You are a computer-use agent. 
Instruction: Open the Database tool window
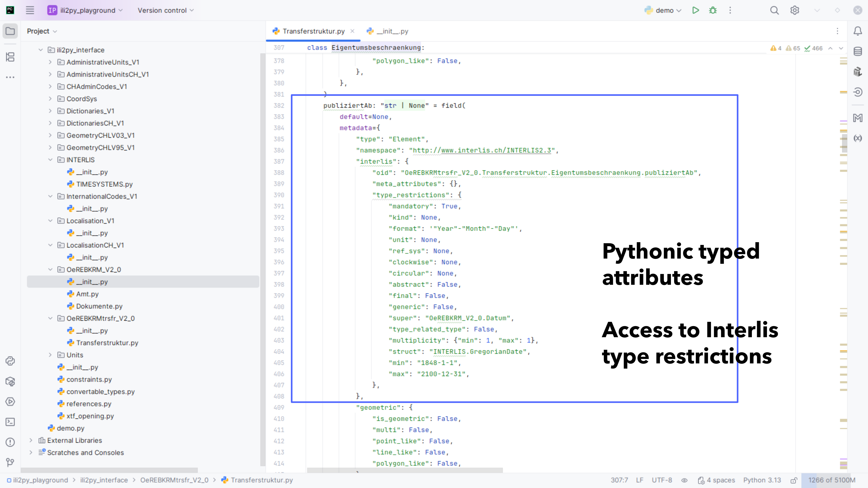pos(858,52)
